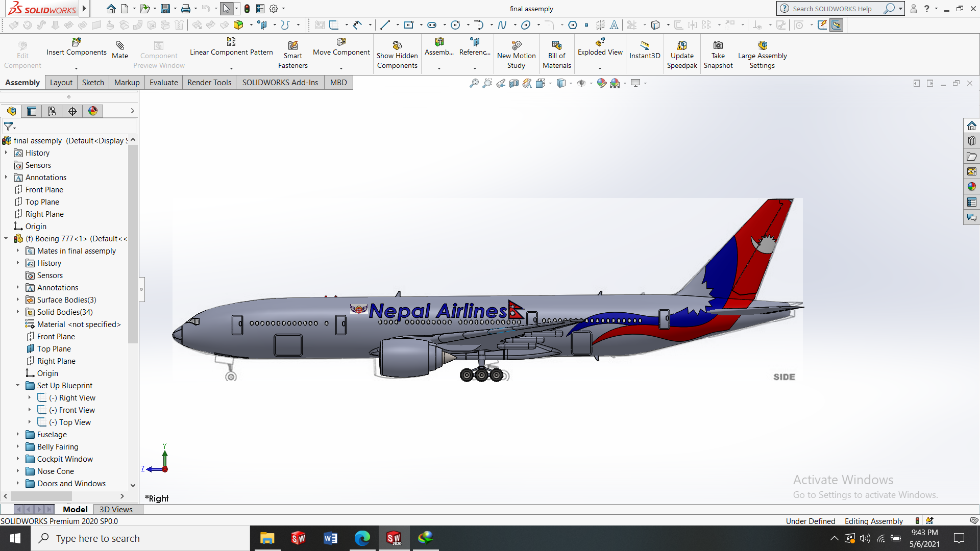Toggle Instant3D mode
Screen dimensions: 980x551
(645, 49)
